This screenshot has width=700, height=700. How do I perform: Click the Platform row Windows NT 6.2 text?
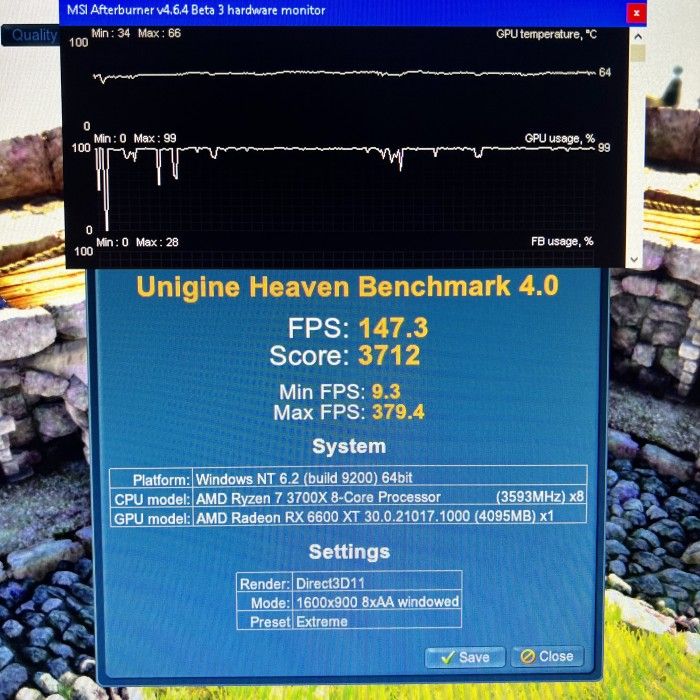[304, 479]
